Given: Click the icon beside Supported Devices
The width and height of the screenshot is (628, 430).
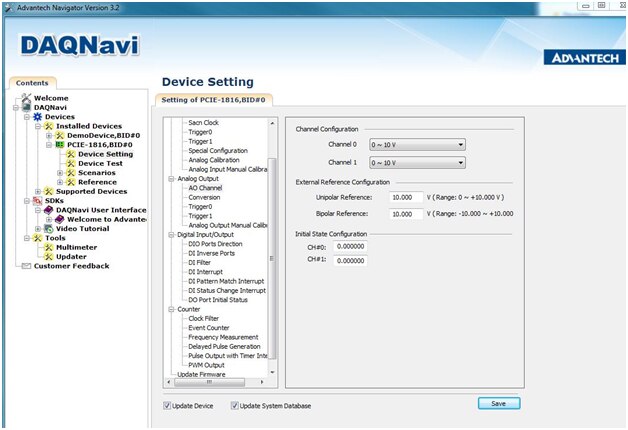Looking at the screenshot, I should coord(48,191).
